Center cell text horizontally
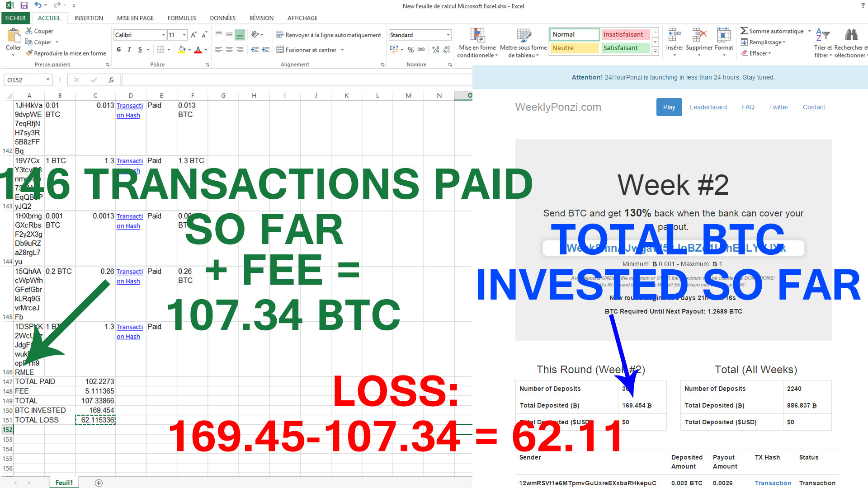This screenshot has width=868, height=488. point(229,50)
